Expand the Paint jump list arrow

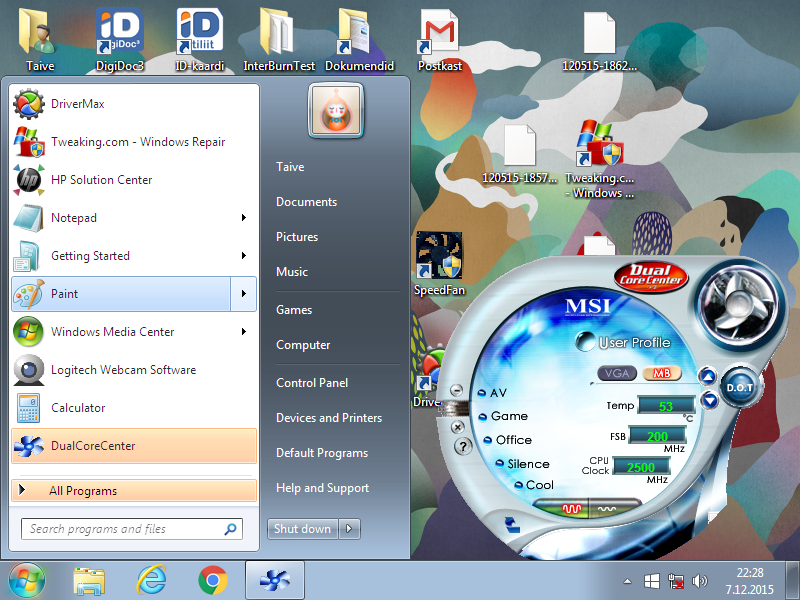(x=244, y=294)
